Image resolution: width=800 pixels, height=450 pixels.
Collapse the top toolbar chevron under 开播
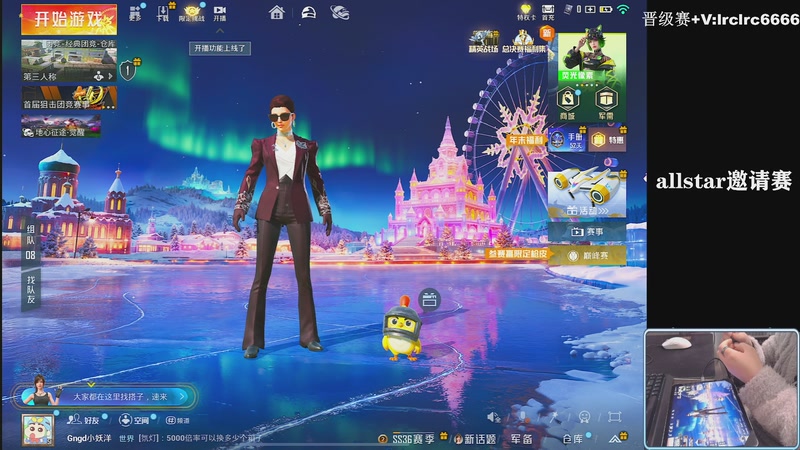pyautogui.click(x=220, y=31)
